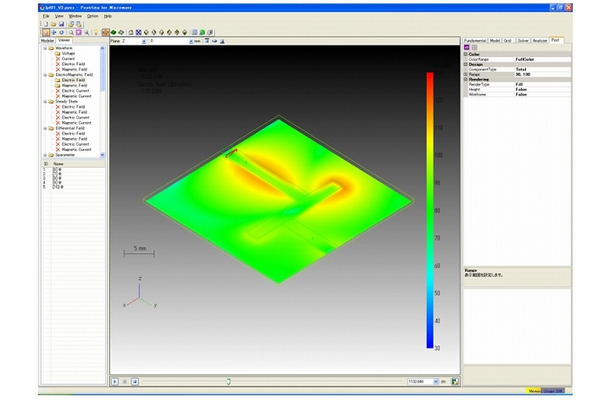Click the rainbow color scale bar

[430, 210]
